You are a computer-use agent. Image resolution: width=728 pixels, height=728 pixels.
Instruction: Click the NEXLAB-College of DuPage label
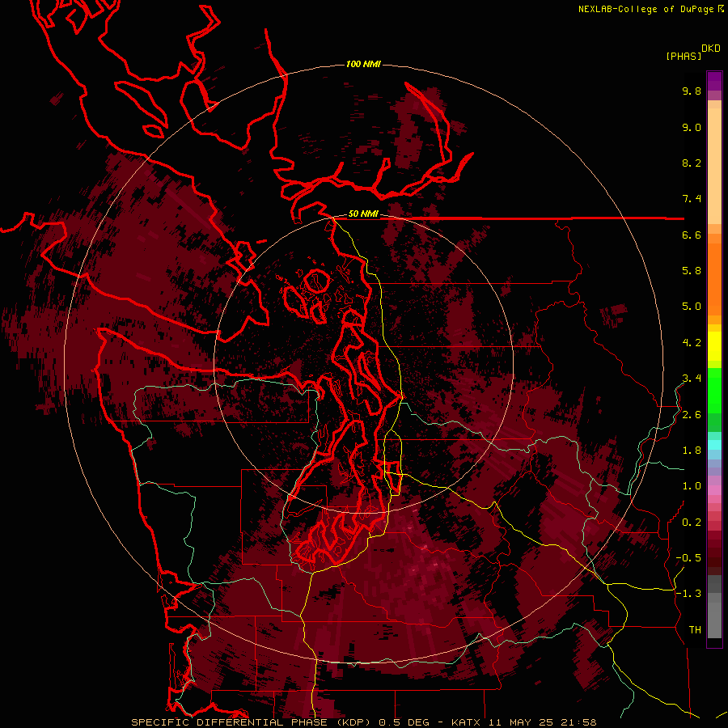point(648,9)
